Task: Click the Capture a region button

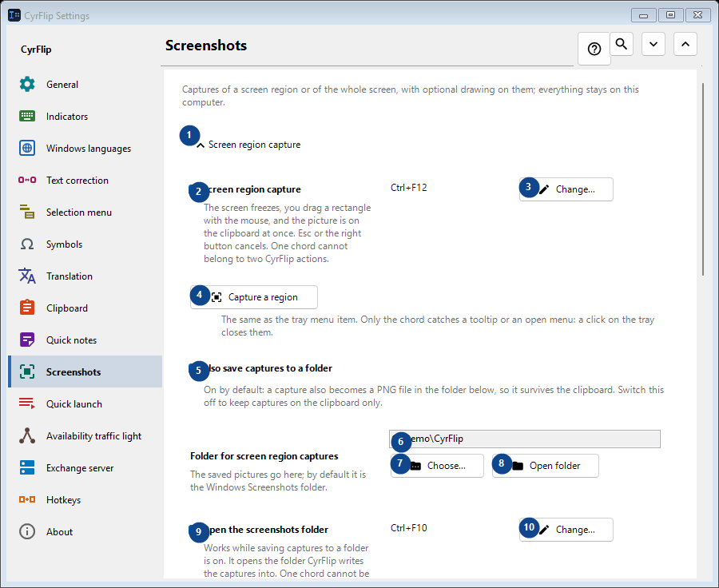Action: pyautogui.click(x=253, y=297)
